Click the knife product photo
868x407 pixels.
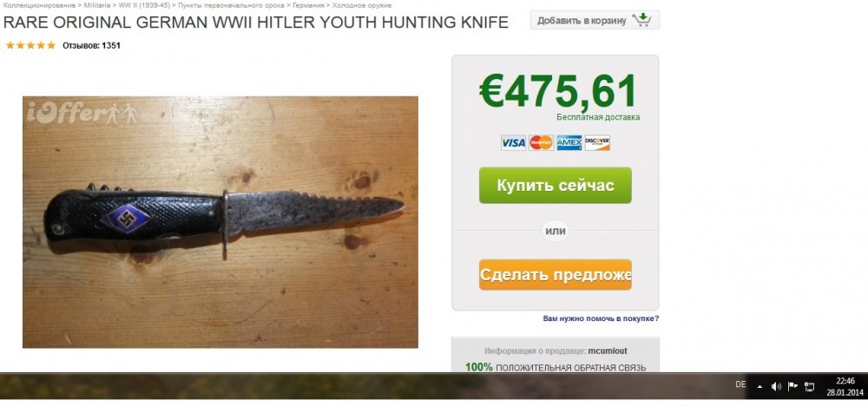pyautogui.click(x=220, y=222)
